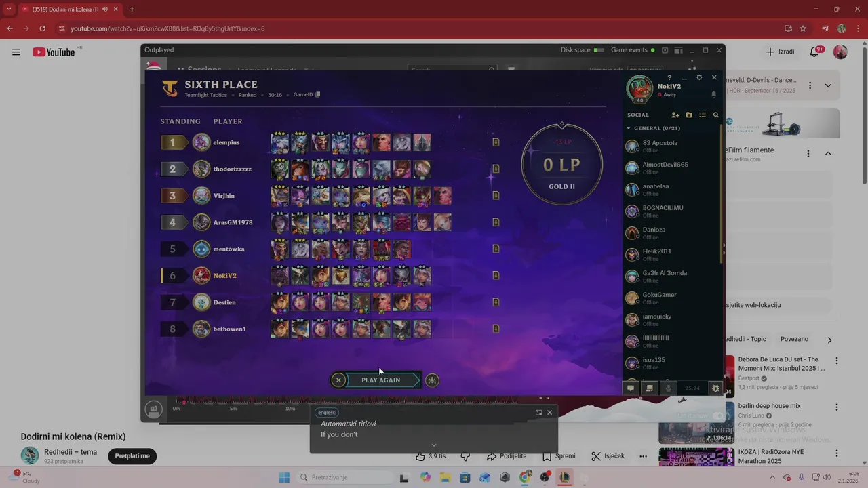
Task: Open friend list view options in Social panel
Action: pos(703,115)
